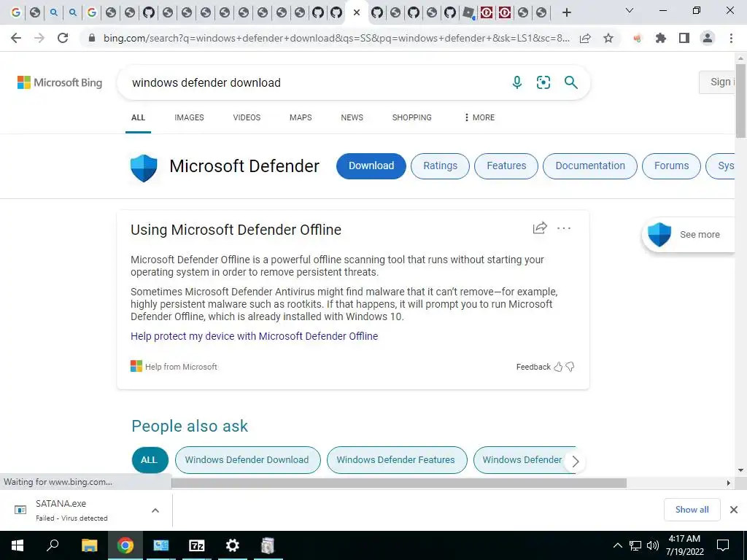Show hidden system tray icons
This screenshot has height=560, width=747.
click(617, 545)
